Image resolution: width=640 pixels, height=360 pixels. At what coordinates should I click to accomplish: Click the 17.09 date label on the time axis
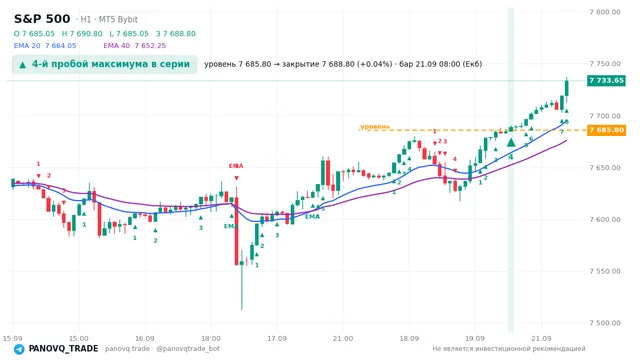(x=277, y=338)
